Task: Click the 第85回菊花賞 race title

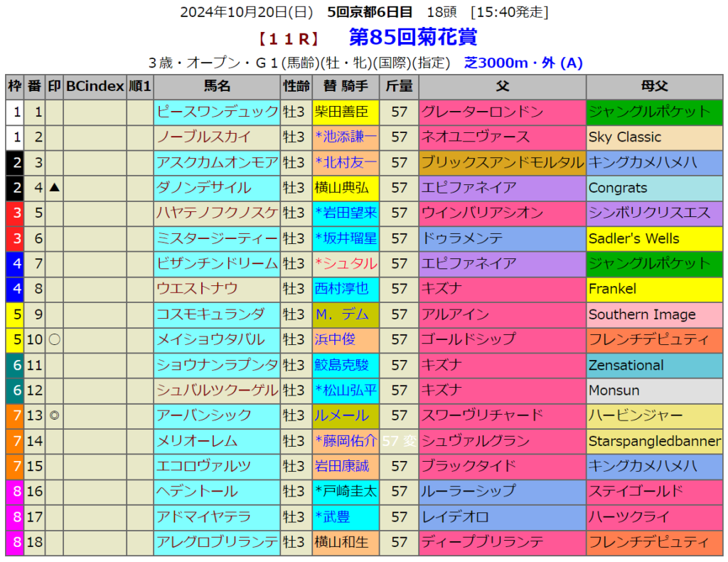Action: pos(413,37)
